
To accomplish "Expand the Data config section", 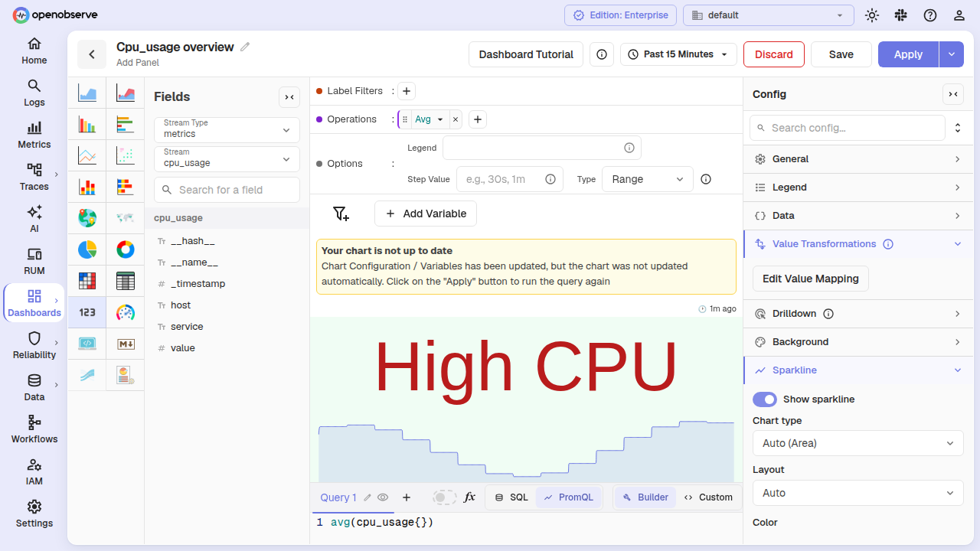I will (x=858, y=216).
